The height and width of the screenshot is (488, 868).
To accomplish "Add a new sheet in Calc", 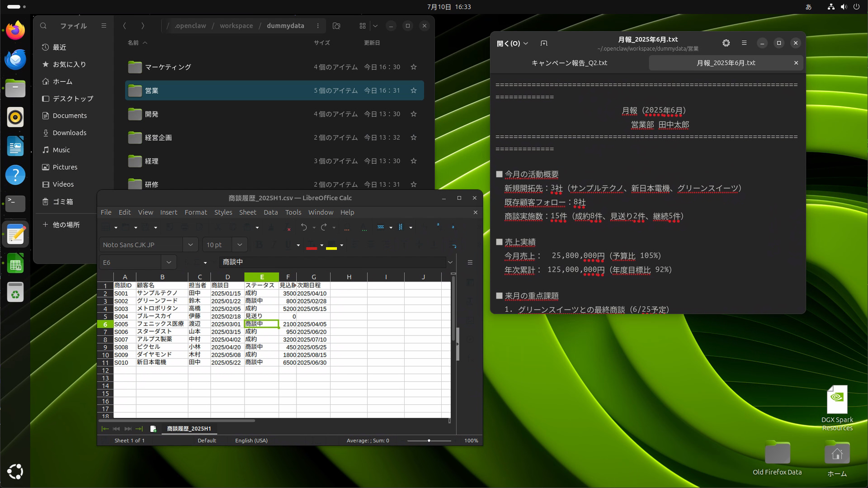I will click(x=153, y=429).
